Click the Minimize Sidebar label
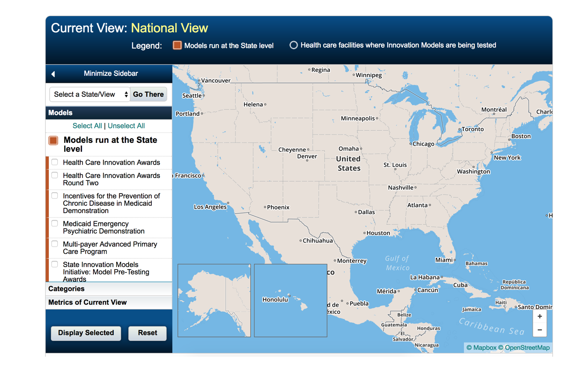This screenshot has width=588, height=372. (x=111, y=73)
